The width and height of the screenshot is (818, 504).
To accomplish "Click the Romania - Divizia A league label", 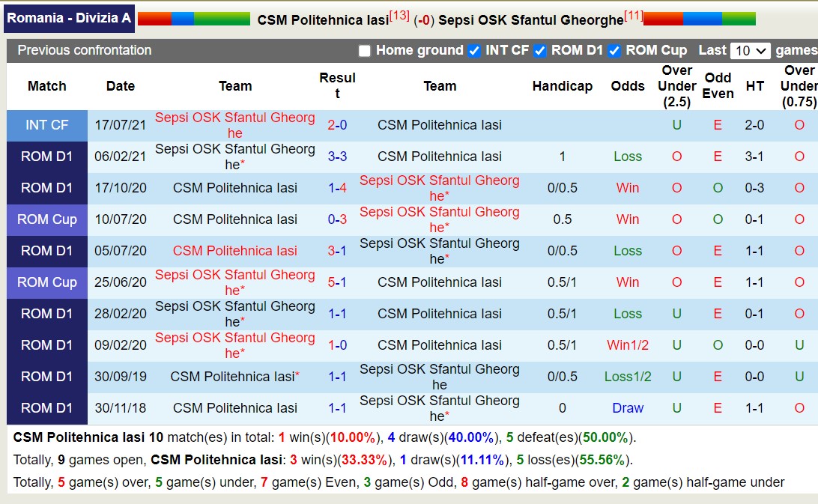I will coord(69,18).
